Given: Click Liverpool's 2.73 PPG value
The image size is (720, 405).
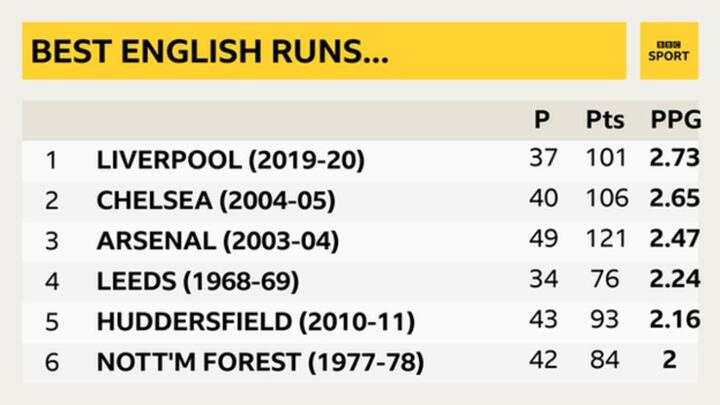Looking at the screenshot, I should click(674, 158).
